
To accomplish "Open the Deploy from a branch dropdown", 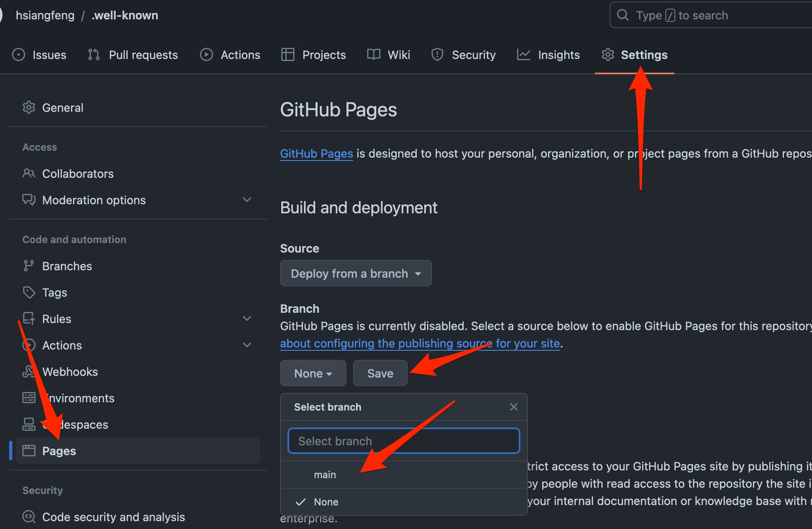I will (356, 273).
